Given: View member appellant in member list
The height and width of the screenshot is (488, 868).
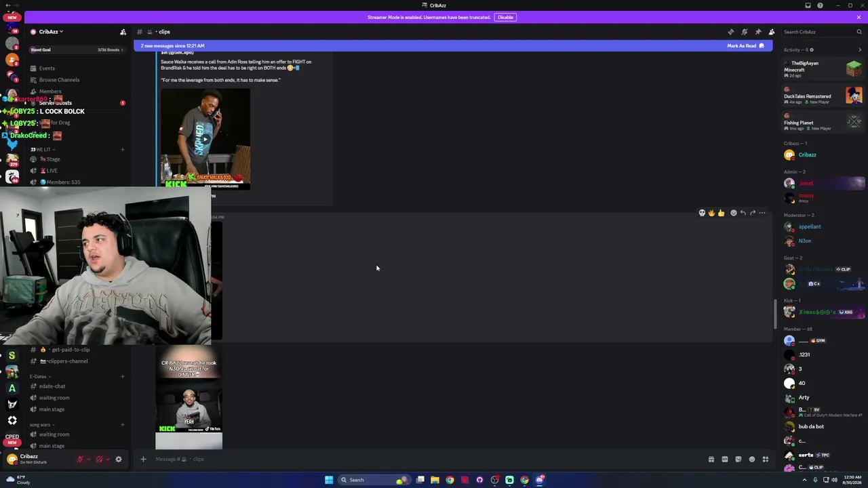Looking at the screenshot, I should point(823,227).
